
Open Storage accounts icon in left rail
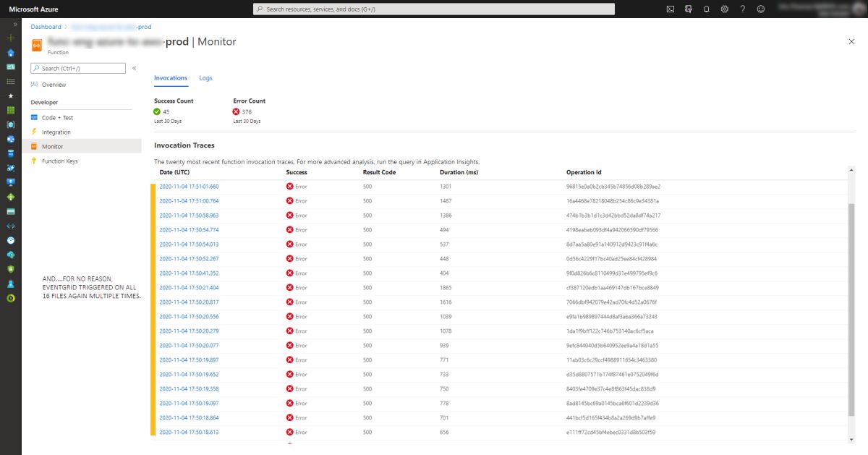click(x=10, y=211)
